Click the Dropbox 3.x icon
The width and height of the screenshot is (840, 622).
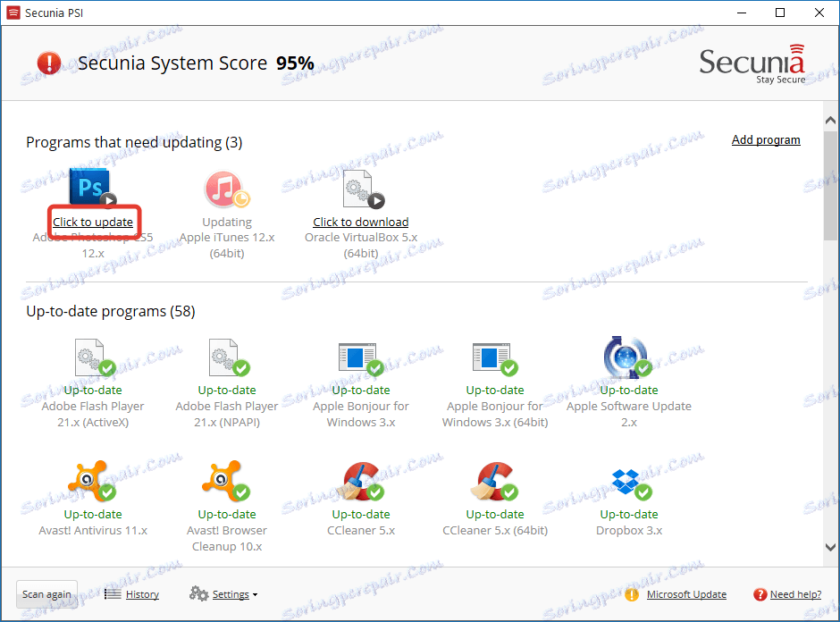[x=631, y=483]
